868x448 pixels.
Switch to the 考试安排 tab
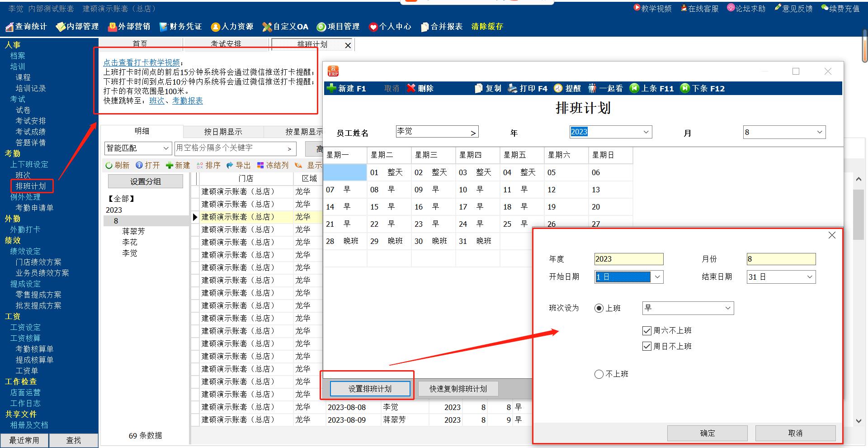(226, 44)
